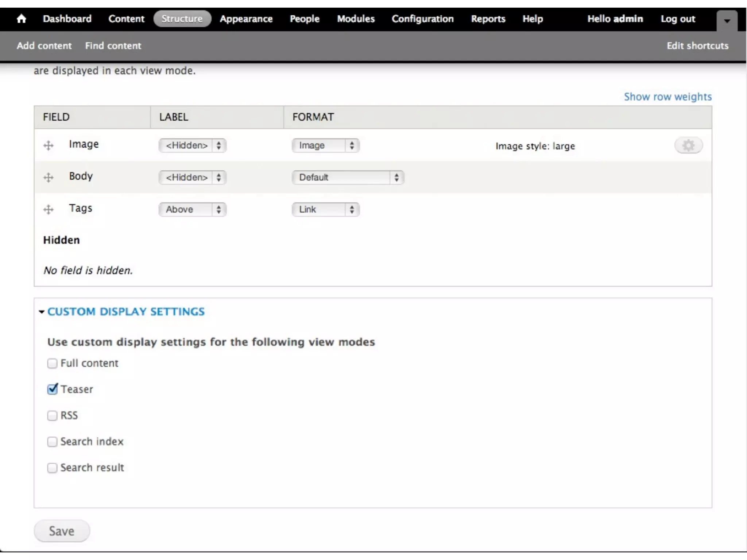Open Tags format Link dropdown
Viewport: 747px width, 560px height.
pos(325,210)
